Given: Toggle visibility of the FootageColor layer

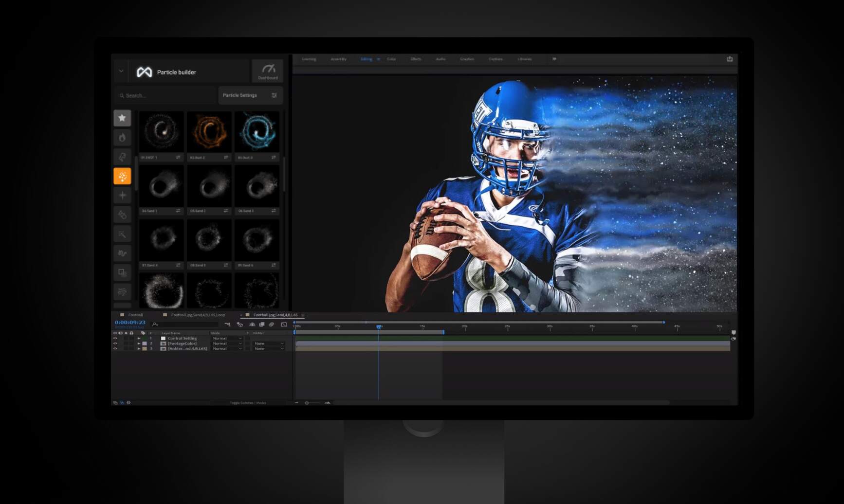Looking at the screenshot, I should coord(115,343).
